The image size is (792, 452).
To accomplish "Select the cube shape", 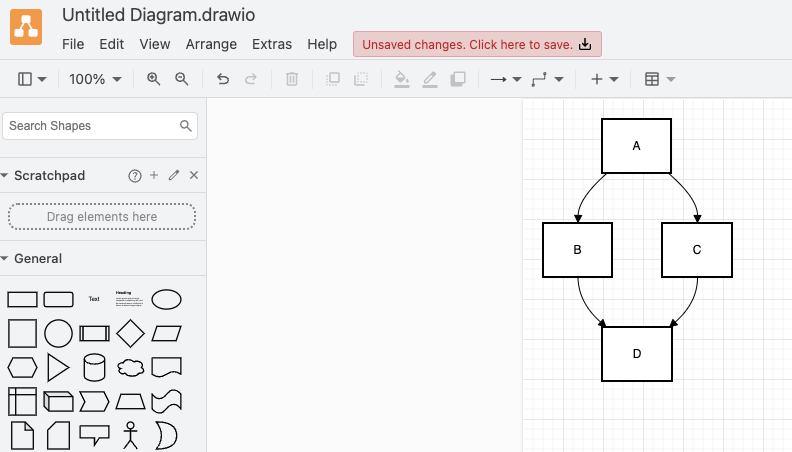I will 59,401.
